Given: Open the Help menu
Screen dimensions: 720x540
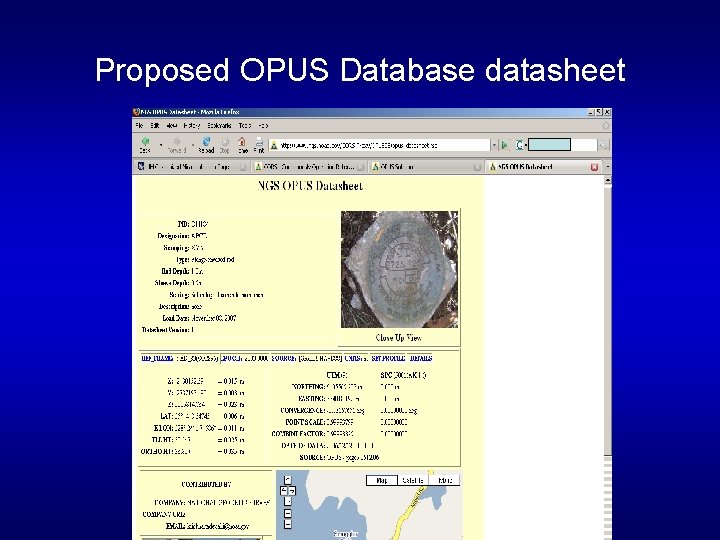Looking at the screenshot, I should pyautogui.click(x=263, y=125).
